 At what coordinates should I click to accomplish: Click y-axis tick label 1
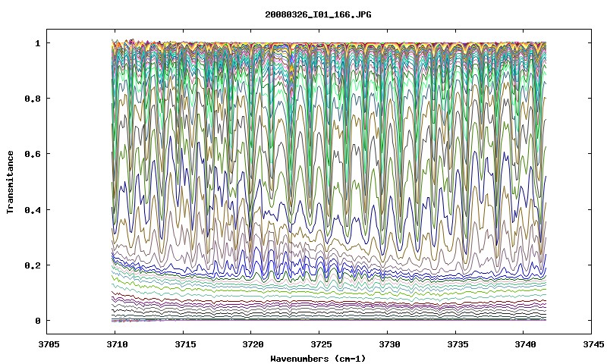point(37,43)
